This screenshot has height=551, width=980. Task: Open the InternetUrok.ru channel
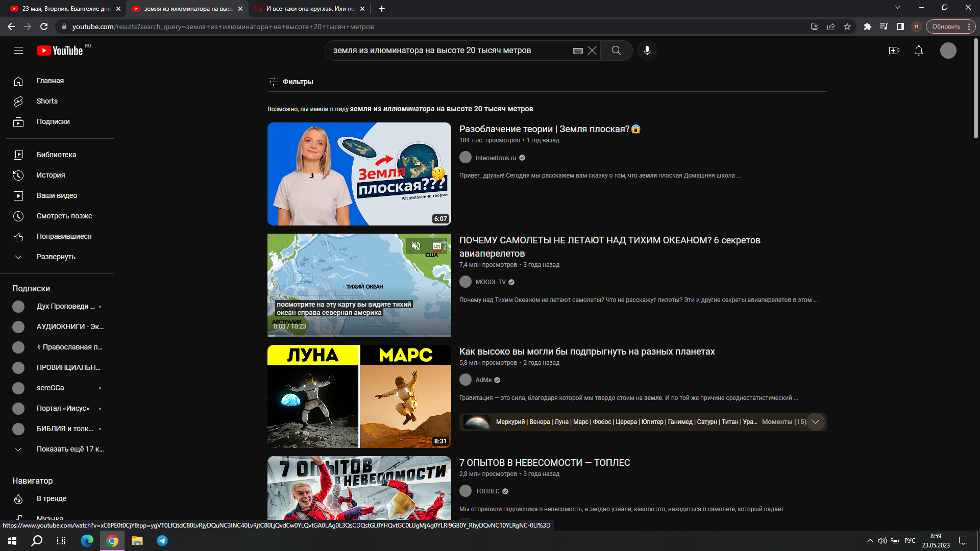[x=496, y=158]
